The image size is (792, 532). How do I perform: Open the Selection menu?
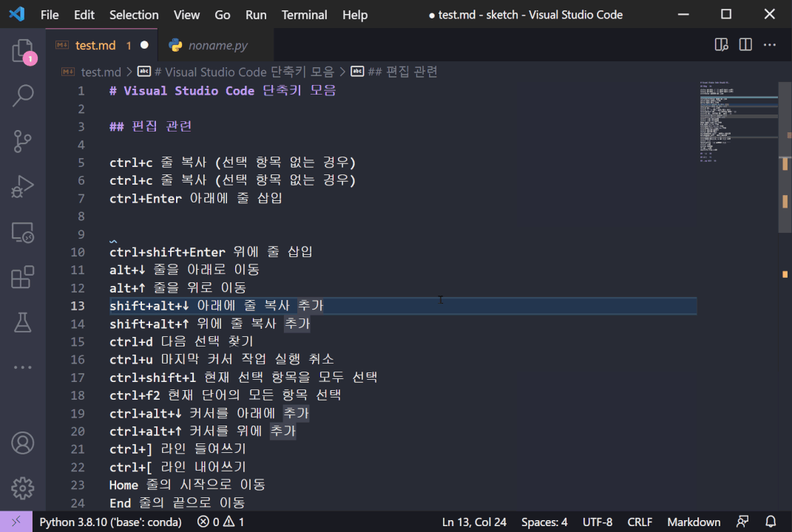pyautogui.click(x=134, y=15)
